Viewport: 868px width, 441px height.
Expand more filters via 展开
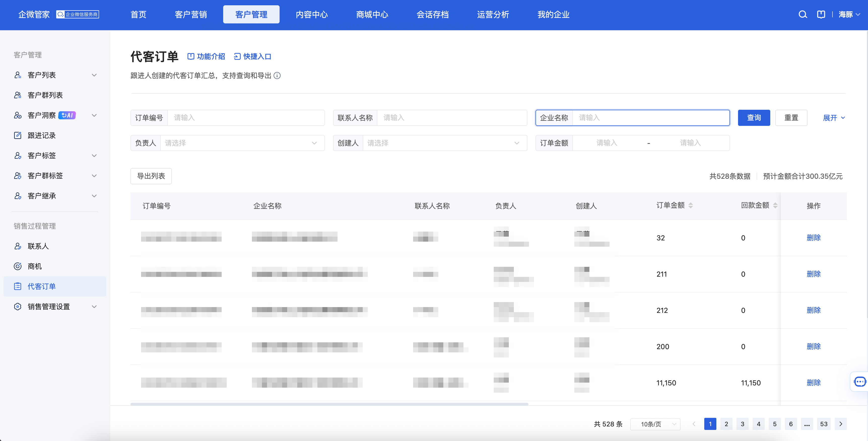(x=834, y=118)
